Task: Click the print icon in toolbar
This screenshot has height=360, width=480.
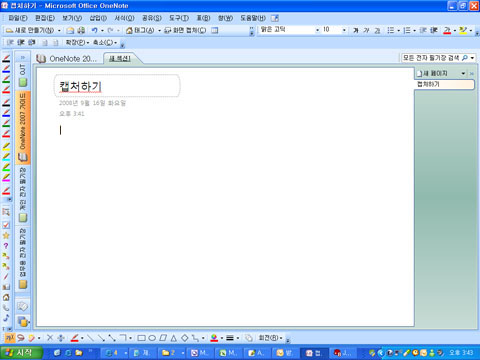Action: (x=81, y=30)
